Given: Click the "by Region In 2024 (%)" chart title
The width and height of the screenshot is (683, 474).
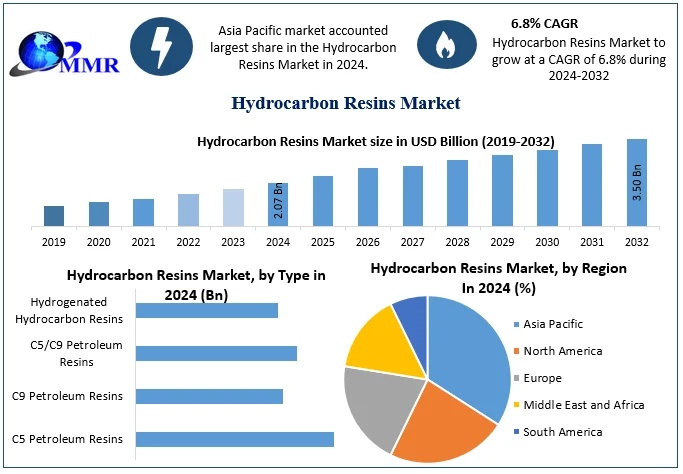Looking at the screenshot, I should [x=499, y=278].
